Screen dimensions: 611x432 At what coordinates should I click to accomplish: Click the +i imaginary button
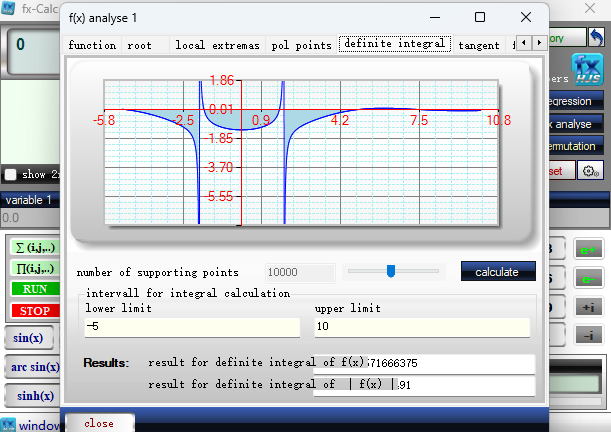pyautogui.click(x=588, y=307)
